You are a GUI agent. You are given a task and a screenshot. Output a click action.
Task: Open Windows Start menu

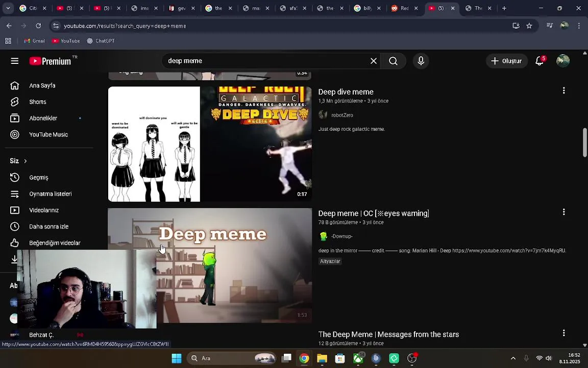click(177, 358)
